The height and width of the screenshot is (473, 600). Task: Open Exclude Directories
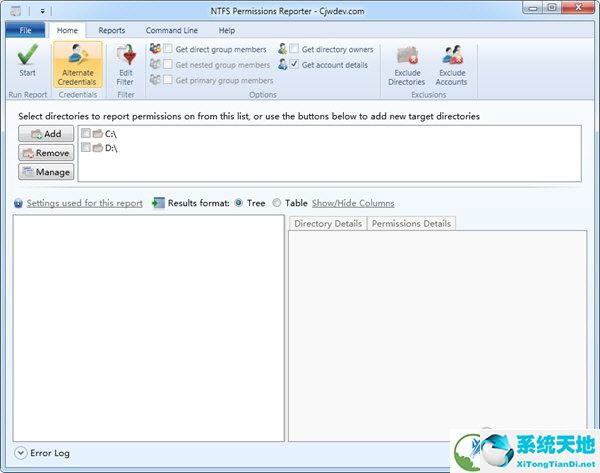406,65
